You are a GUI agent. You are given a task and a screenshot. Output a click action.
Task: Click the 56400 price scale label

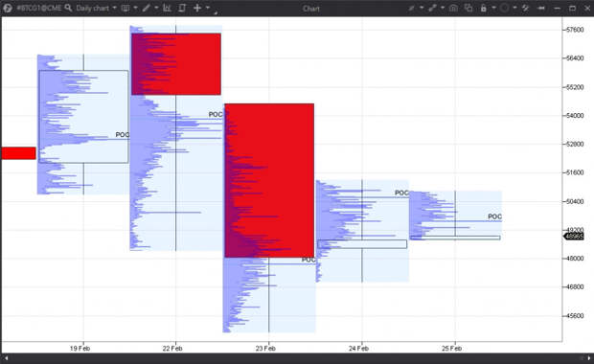point(575,57)
